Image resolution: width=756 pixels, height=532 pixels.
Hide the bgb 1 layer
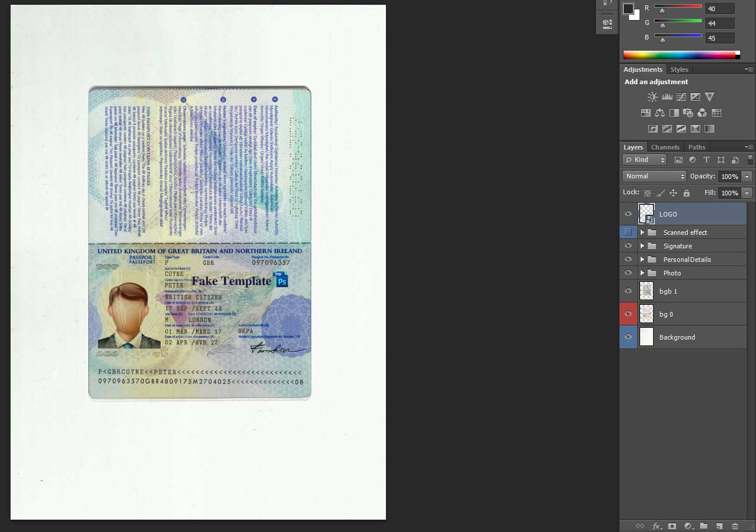click(628, 291)
